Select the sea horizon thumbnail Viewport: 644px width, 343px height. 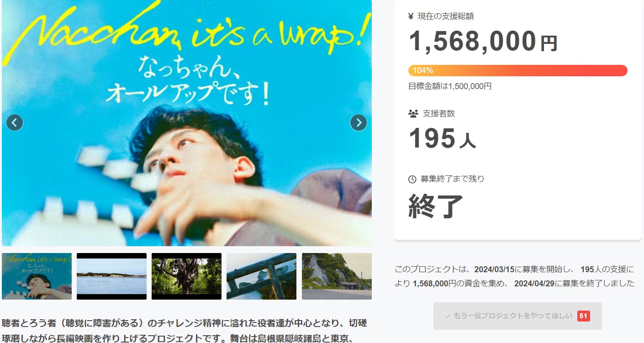click(x=111, y=276)
